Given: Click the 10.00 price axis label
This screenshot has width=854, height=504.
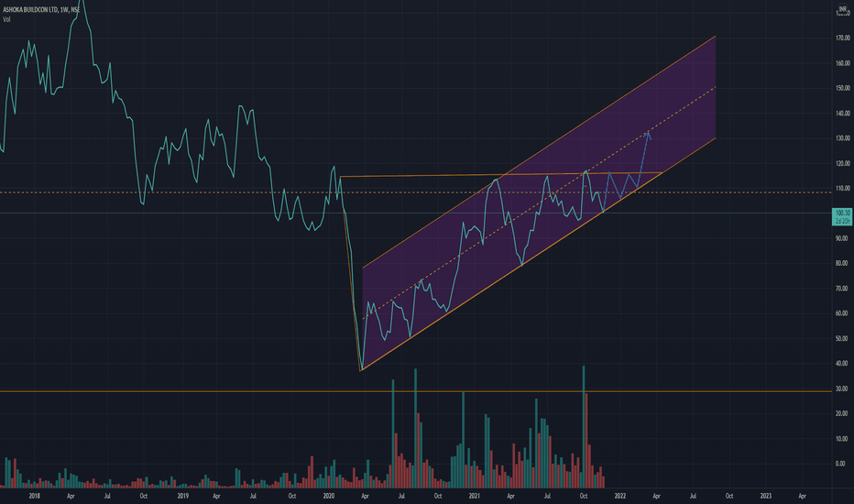Looking at the screenshot, I should pos(843,439).
